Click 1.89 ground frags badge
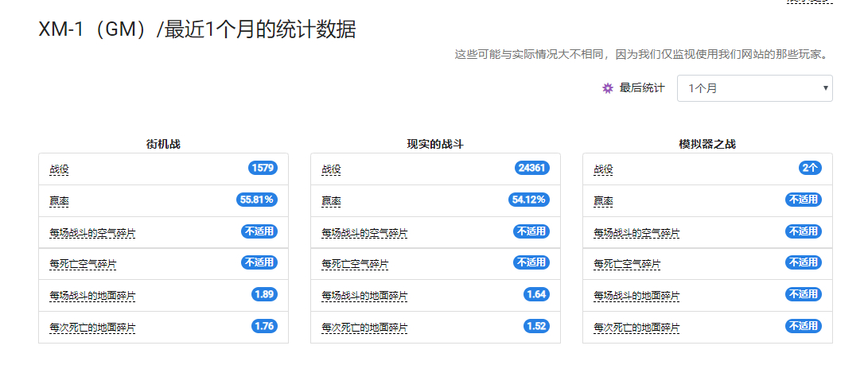Image resolution: width=868 pixels, height=365 pixels. coord(265,294)
